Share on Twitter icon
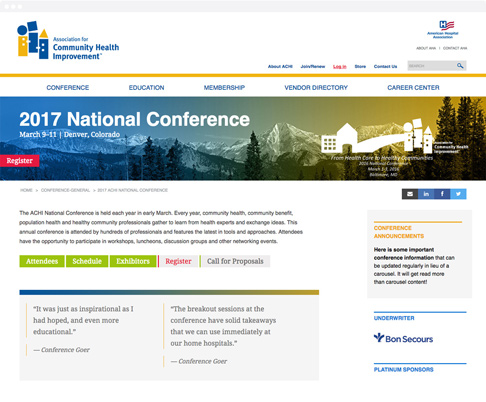486x402 pixels. tap(458, 194)
